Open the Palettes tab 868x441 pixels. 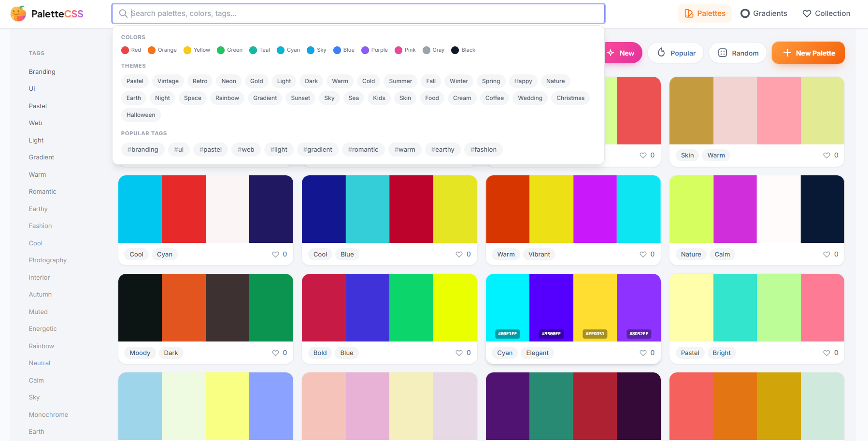tap(705, 14)
